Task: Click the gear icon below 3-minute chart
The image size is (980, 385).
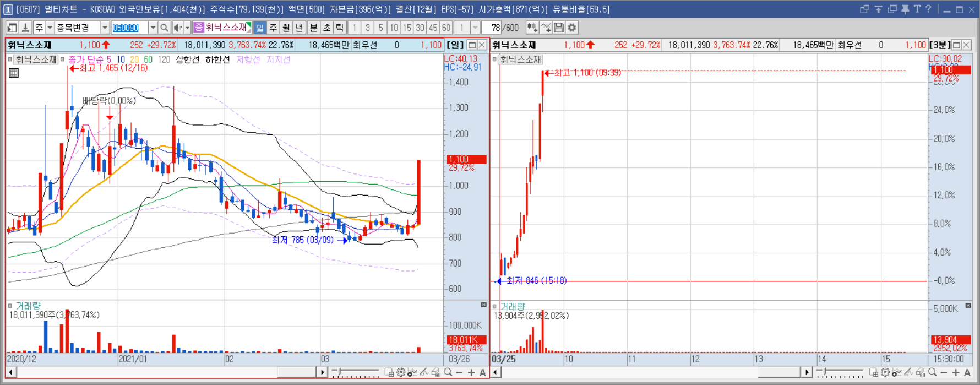Action: click(885, 373)
